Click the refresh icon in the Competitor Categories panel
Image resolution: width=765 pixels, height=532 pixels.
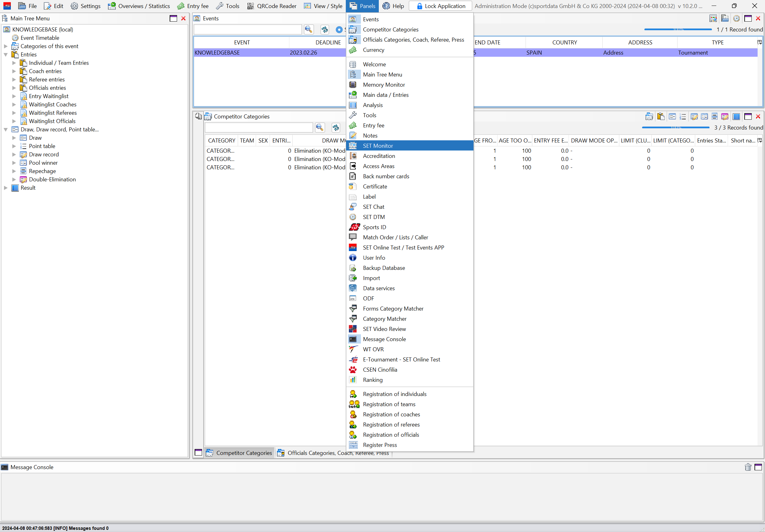click(336, 128)
